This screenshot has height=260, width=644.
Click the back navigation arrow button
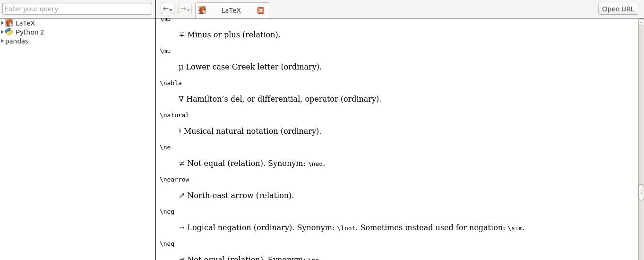click(167, 9)
